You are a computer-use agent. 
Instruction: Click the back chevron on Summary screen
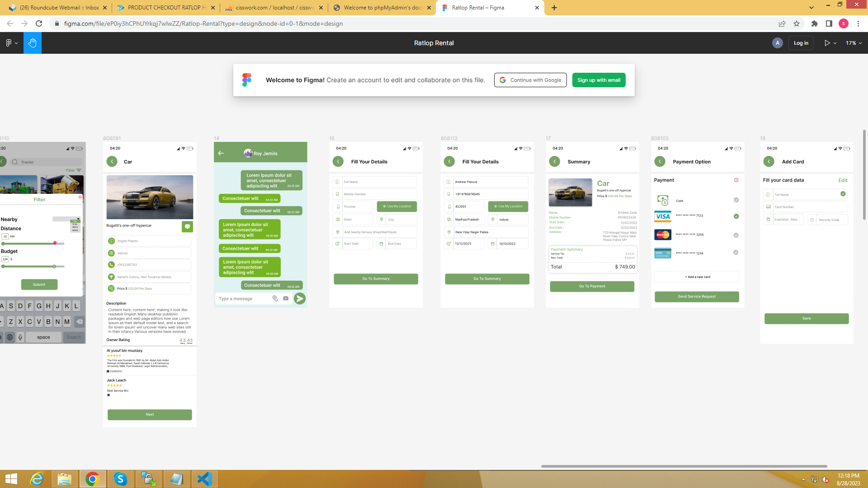coord(554,161)
